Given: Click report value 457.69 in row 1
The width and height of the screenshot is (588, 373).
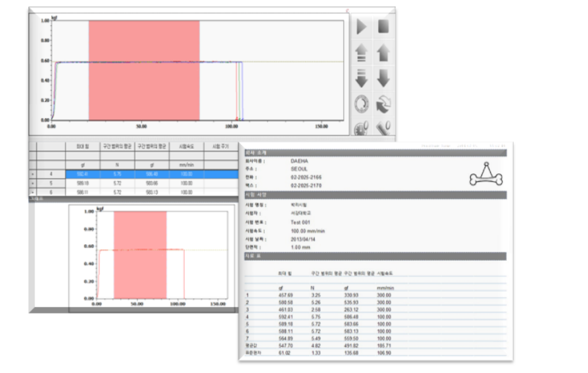Looking at the screenshot, I should (x=285, y=296).
